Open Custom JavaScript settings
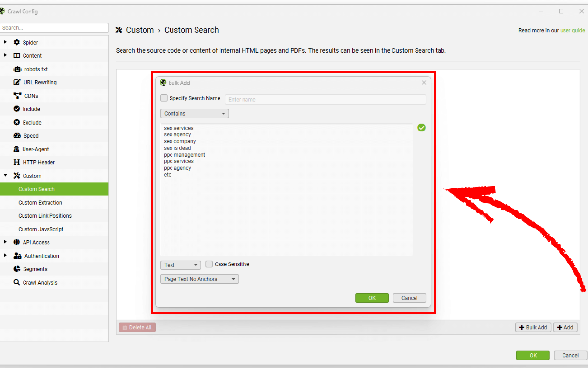 (41, 229)
